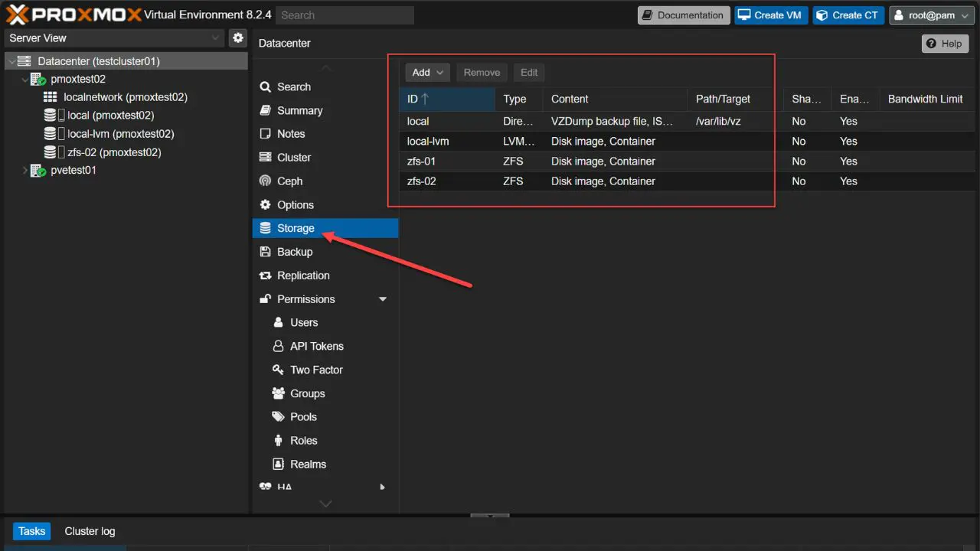980x551 pixels.
Task: Click the Pools tags icon
Action: click(278, 417)
